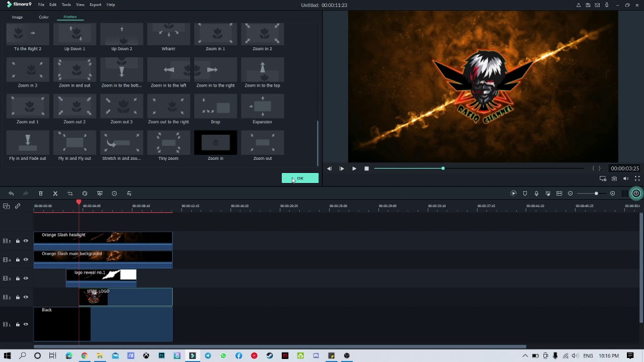Open the clip speed clock icon
This screenshot has height=362, width=644.
click(114, 194)
